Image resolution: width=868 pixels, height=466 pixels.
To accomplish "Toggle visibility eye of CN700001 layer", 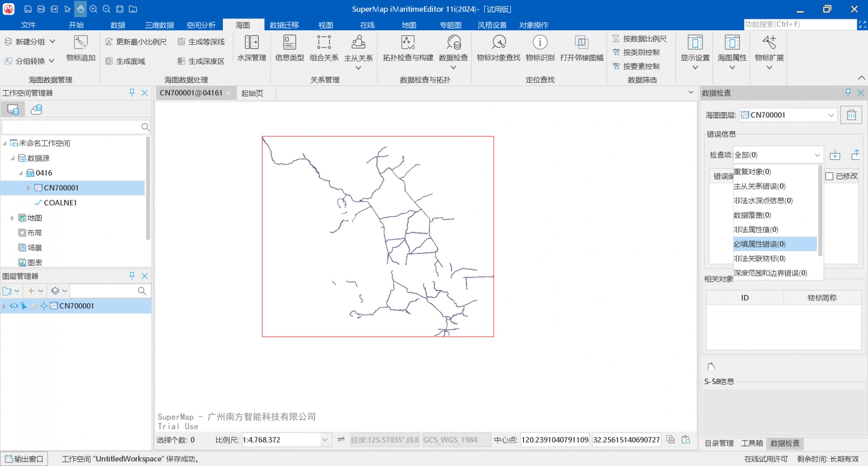I will (14, 306).
